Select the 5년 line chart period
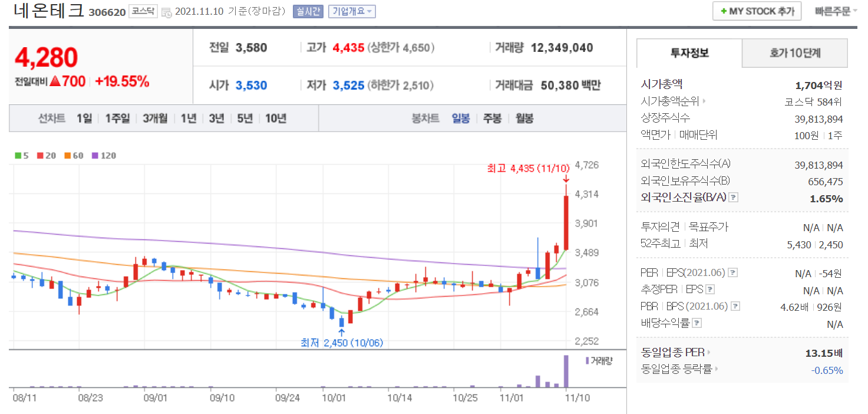868x414 pixels. 245,119
